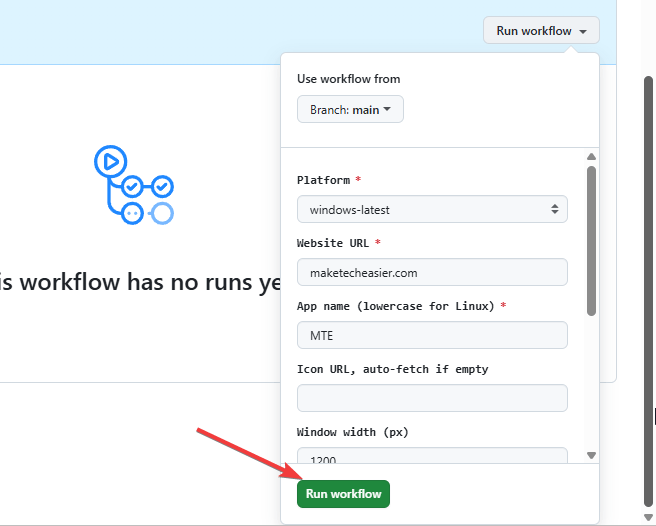Select the Window width input showing 1200
656x526 pixels.
[432, 456]
